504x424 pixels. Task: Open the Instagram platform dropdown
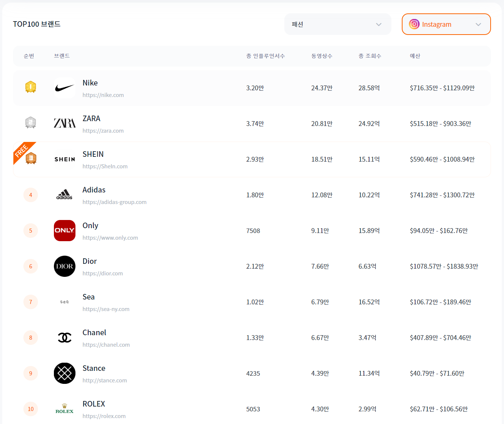(446, 24)
